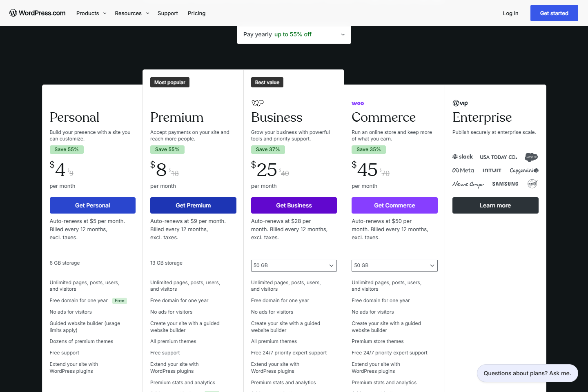This screenshot has width=588, height=392.
Task: Expand the Resources navigation dropdown
Action: pyautogui.click(x=132, y=13)
